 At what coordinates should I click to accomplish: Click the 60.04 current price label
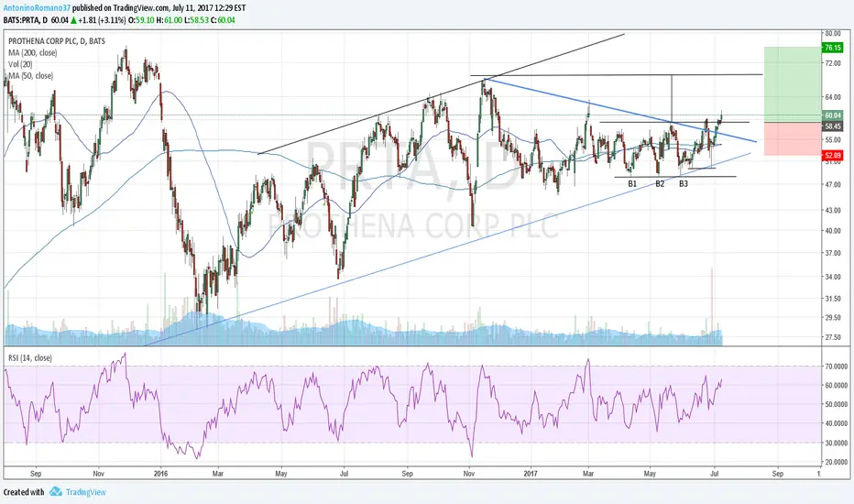click(833, 115)
